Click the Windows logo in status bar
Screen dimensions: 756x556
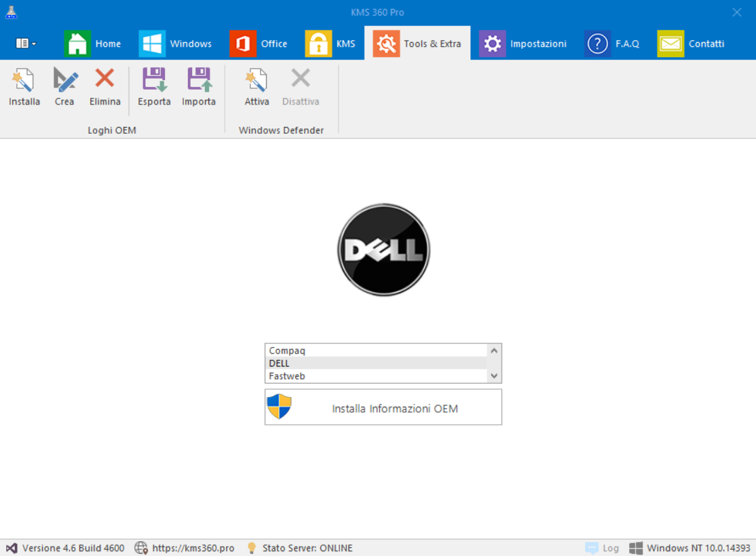635,548
